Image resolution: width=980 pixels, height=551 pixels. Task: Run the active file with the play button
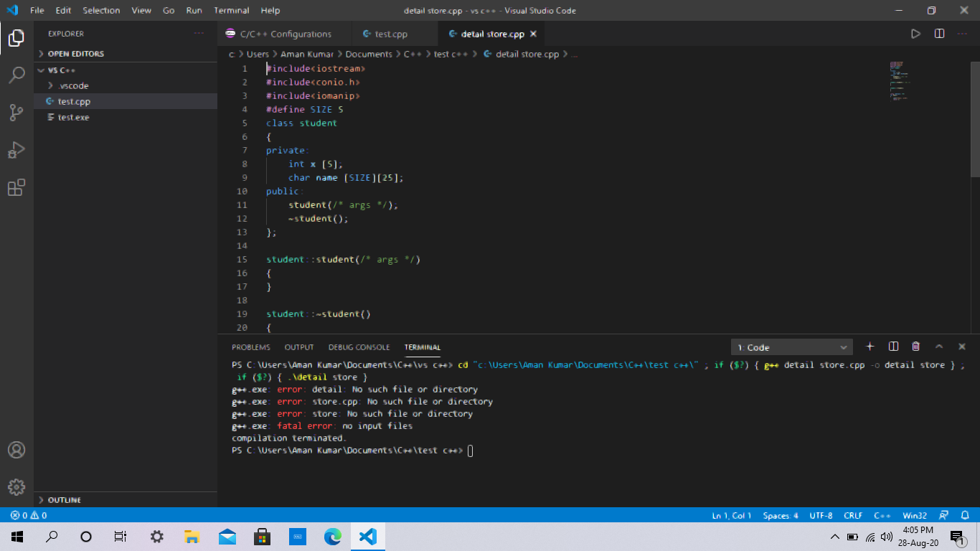[916, 33]
